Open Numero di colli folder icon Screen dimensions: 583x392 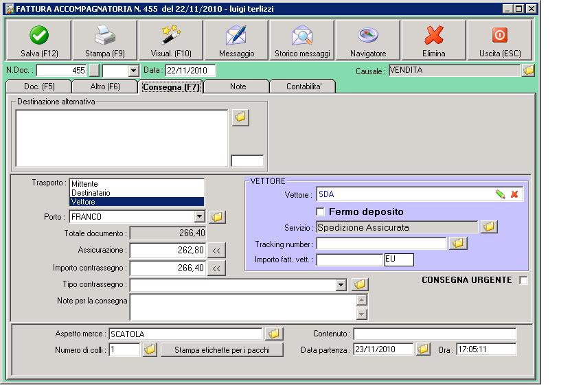[x=150, y=349]
